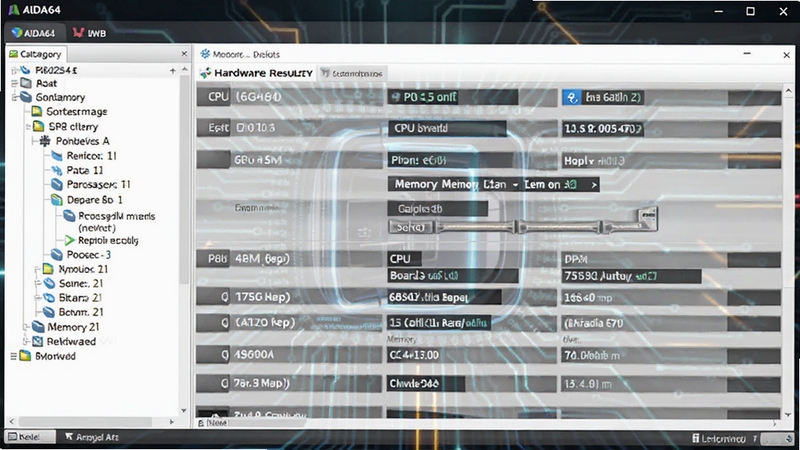The image size is (800, 450).
Task: Toggle the Bvlorwod tree expander
Action: [x=14, y=356]
